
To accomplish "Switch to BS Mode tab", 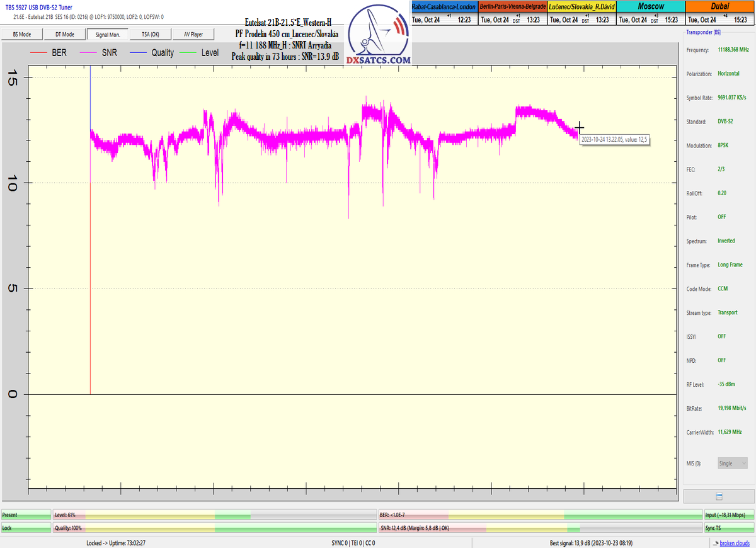I will tap(22, 35).
